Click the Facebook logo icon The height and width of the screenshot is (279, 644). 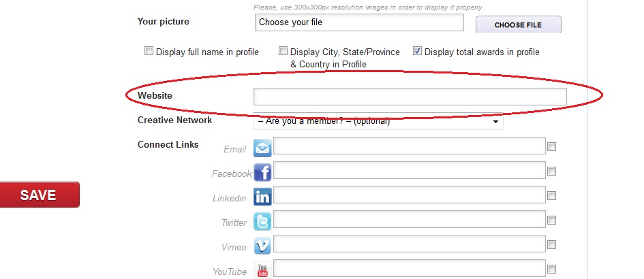[x=262, y=172]
